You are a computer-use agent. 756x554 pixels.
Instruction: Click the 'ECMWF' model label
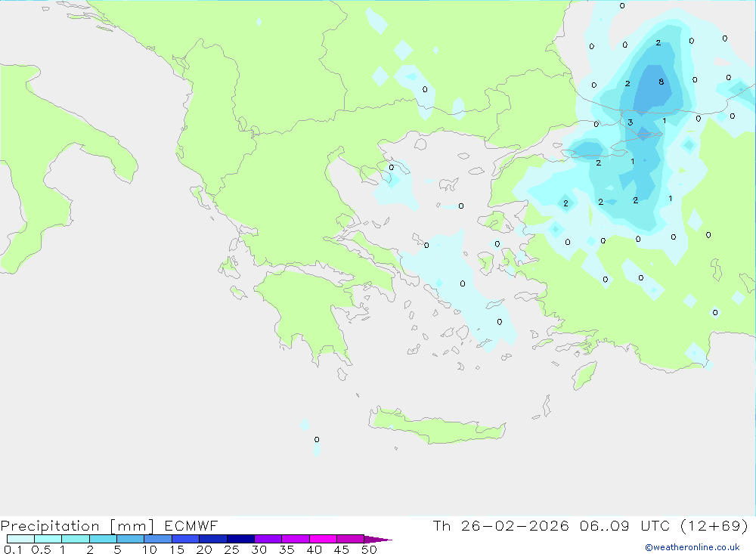tap(191, 525)
